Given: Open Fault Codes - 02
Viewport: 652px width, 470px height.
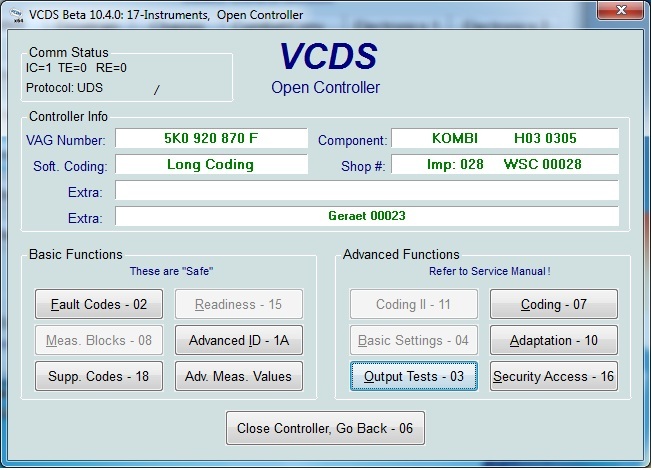Looking at the screenshot, I should point(99,304).
